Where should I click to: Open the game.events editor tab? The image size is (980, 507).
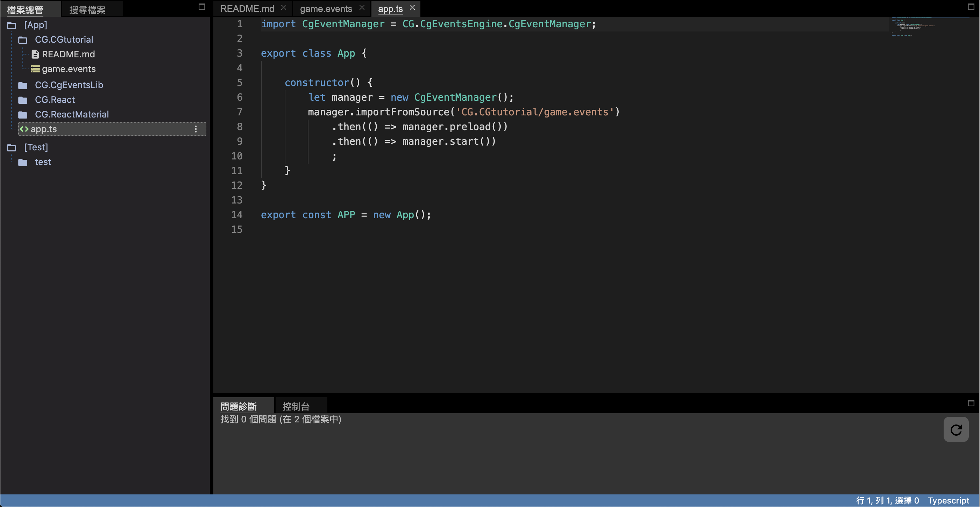click(326, 9)
